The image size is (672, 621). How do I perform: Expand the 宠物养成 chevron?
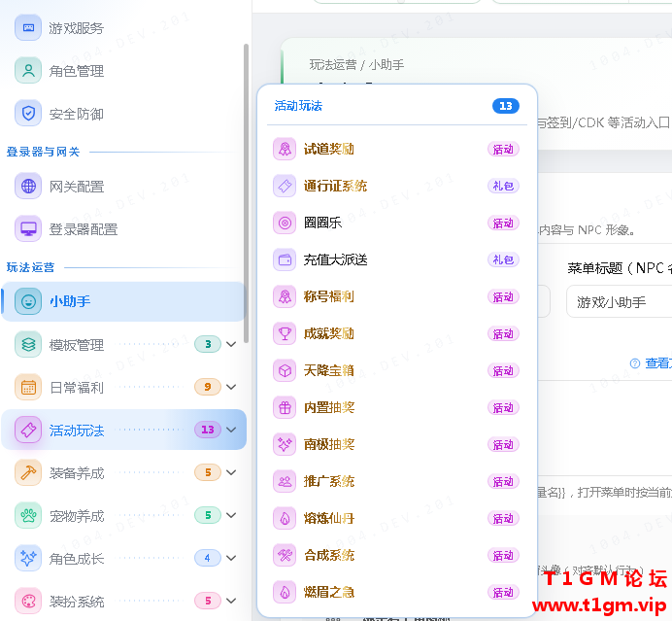point(231,515)
